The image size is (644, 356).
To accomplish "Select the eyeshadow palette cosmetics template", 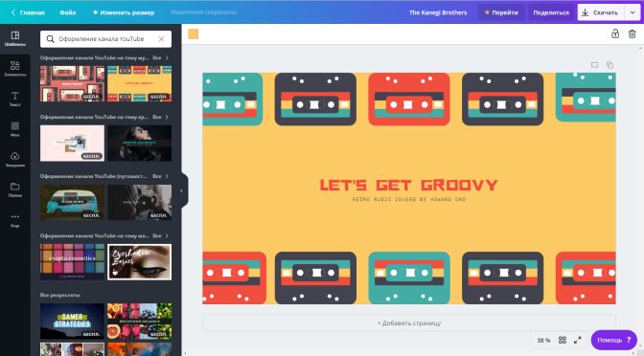I will click(72, 262).
